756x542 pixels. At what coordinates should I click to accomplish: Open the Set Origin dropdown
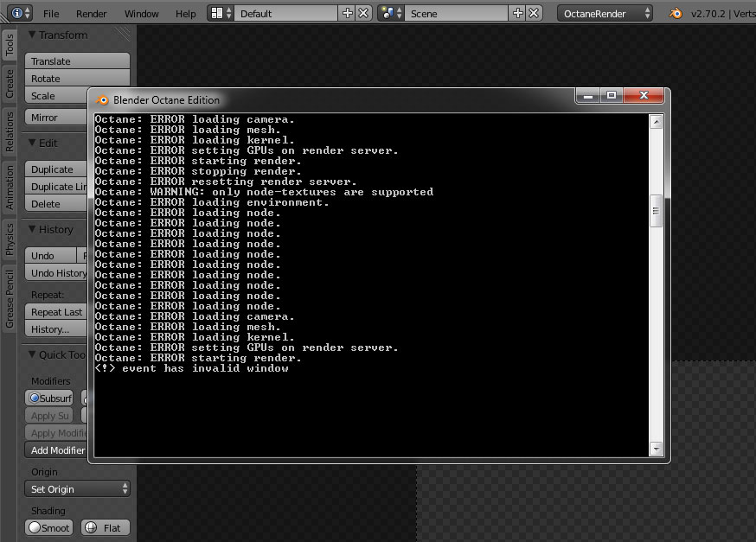(77, 489)
